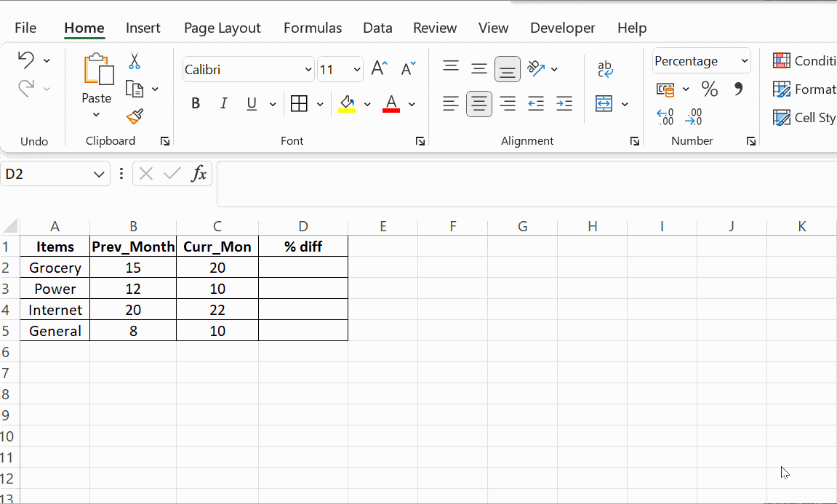The image size is (837, 504).
Task: Toggle Bold formatting
Action: tap(196, 104)
